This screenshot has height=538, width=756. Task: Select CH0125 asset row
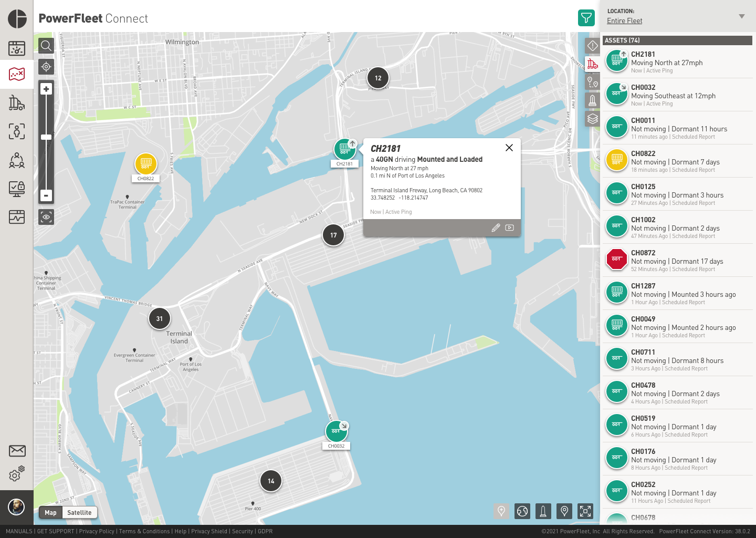click(x=677, y=194)
